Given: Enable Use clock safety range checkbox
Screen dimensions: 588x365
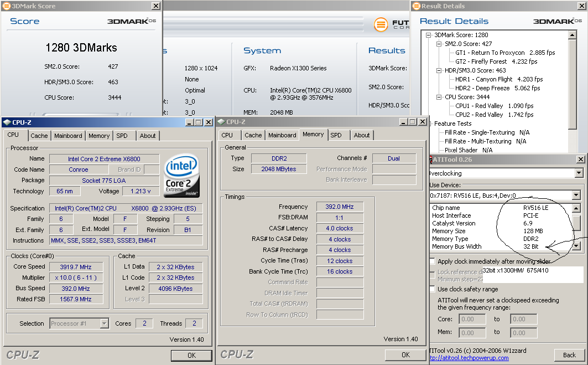Looking at the screenshot, I should pyautogui.click(x=433, y=289).
